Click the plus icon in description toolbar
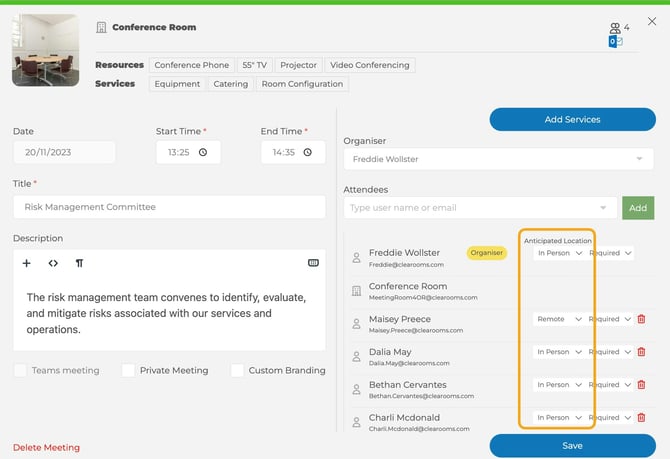This screenshot has width=670, height=459. click(x=27, y=263)
